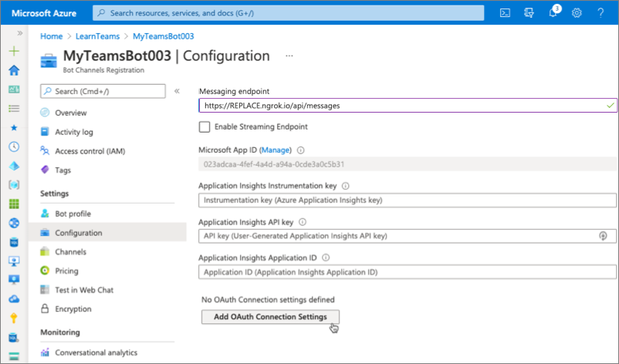Click the LearnTeams breadcrumb link

97,36
